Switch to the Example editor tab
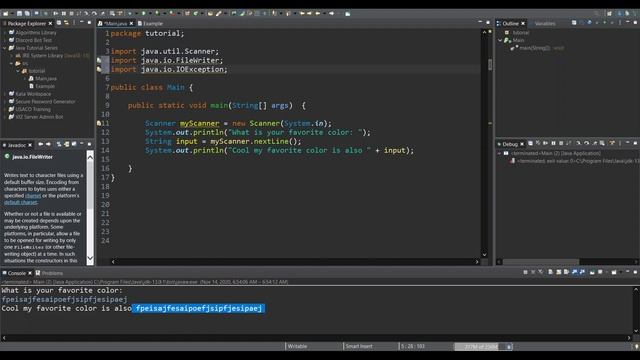This screenshot has height=360, width=640. coord(150,24)
